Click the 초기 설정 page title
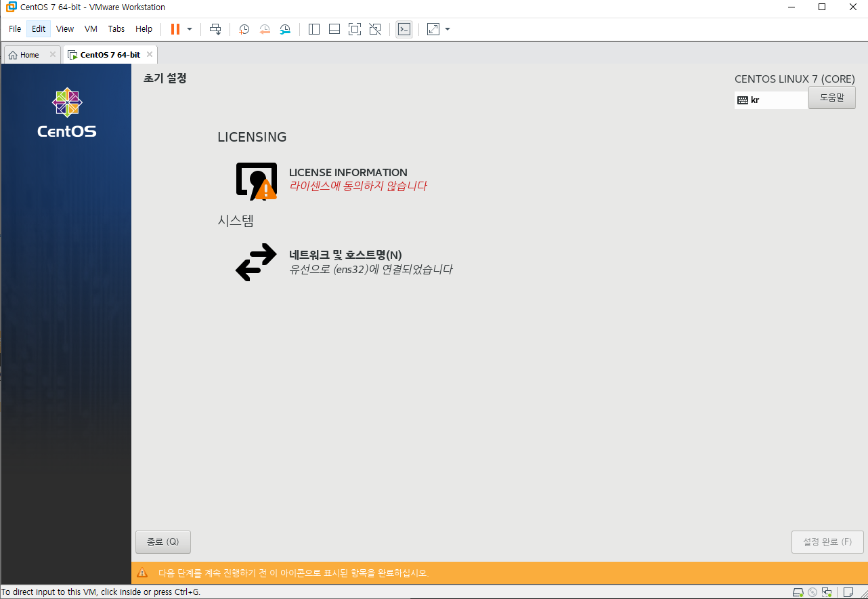 pyautogui.click(x=165, y=78)
